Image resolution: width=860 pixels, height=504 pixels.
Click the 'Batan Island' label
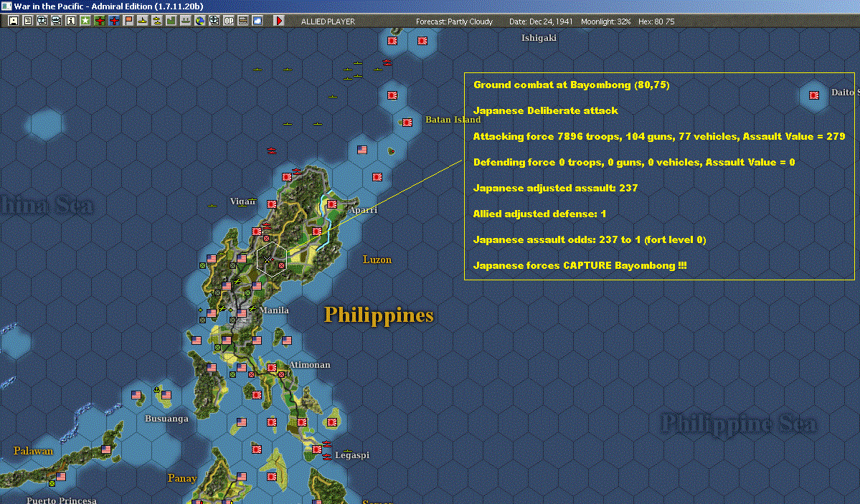[453, 120]
